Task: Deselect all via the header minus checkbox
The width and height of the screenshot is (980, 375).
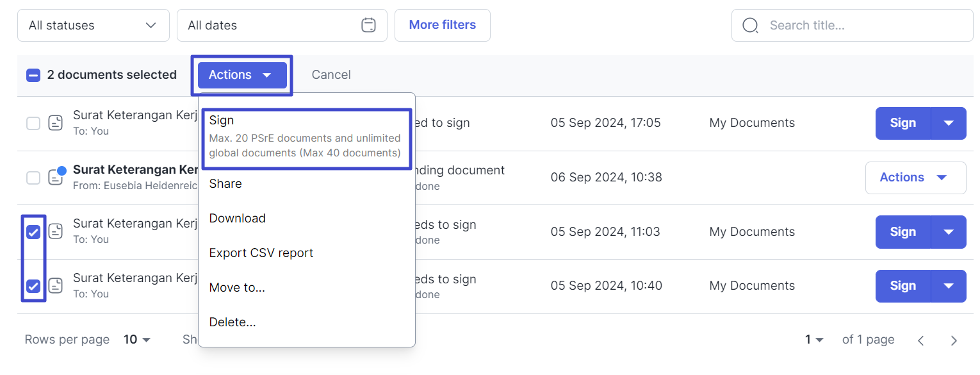Action: pyautogui.click(x=33, y=75)
